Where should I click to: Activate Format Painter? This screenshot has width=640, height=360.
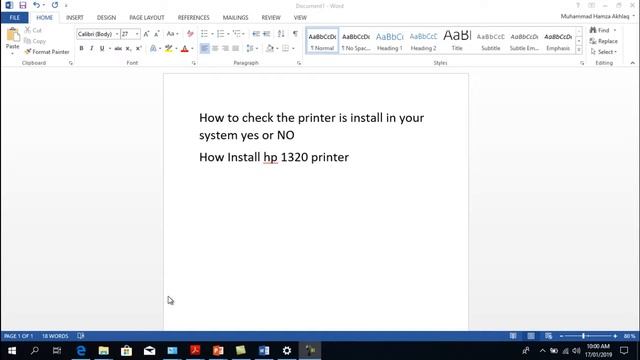click(47, 52)
